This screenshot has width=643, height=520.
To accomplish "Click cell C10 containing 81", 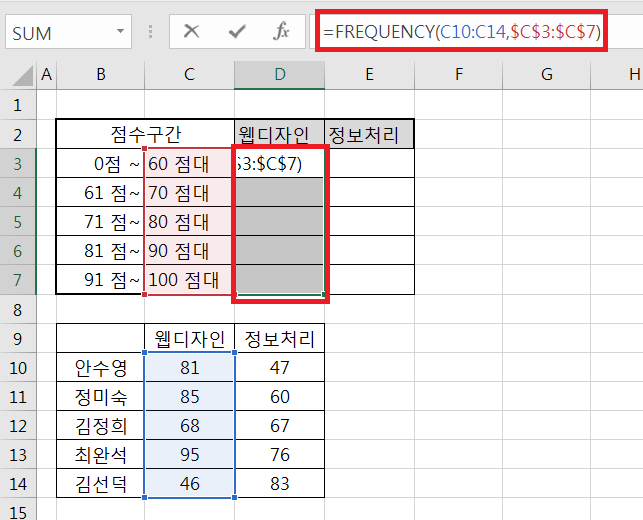I will click(190, 368).
